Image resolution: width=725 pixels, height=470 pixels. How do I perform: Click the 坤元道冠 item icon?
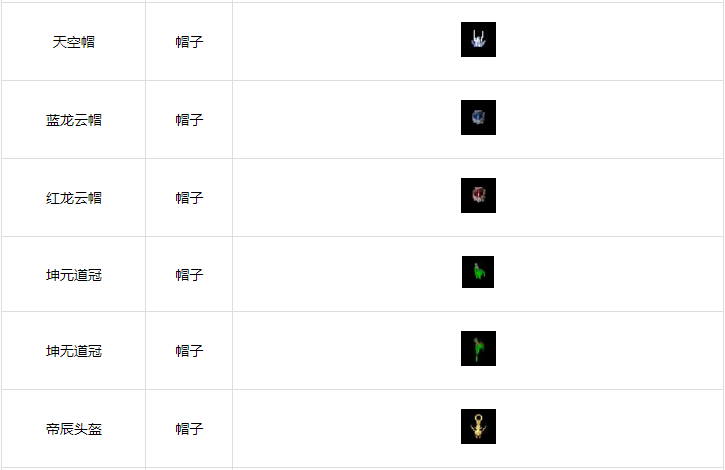[x=478, y=272]
